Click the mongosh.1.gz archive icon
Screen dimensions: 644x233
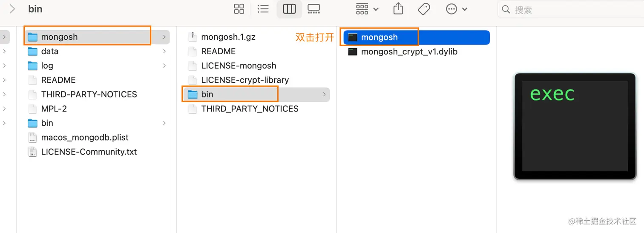[x=193, y=37]
